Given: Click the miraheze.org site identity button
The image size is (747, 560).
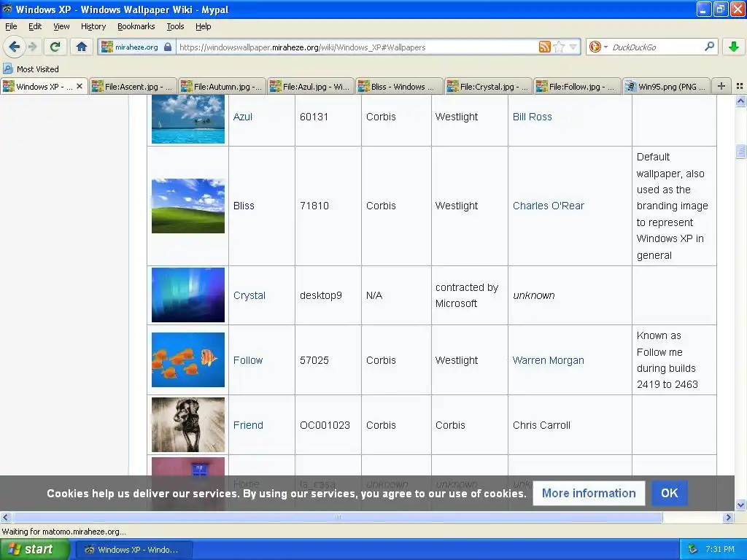Looking at the screenshot, I should pos(136,47).
